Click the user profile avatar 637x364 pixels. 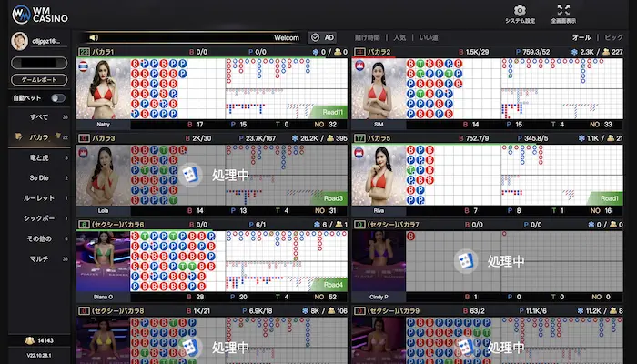coord(16,41)
